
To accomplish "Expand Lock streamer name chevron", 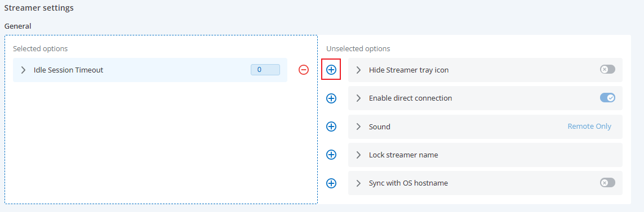I will pos(358,155).
